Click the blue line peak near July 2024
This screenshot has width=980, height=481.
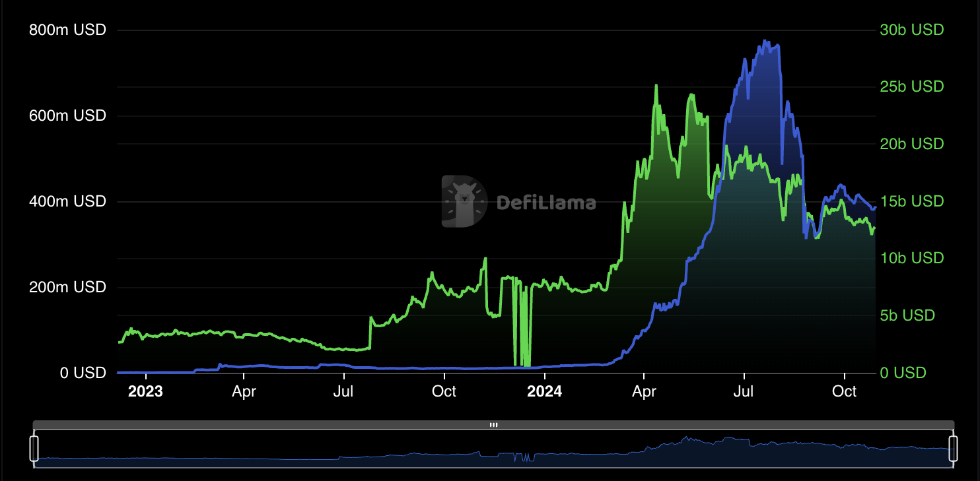point(765,41)
